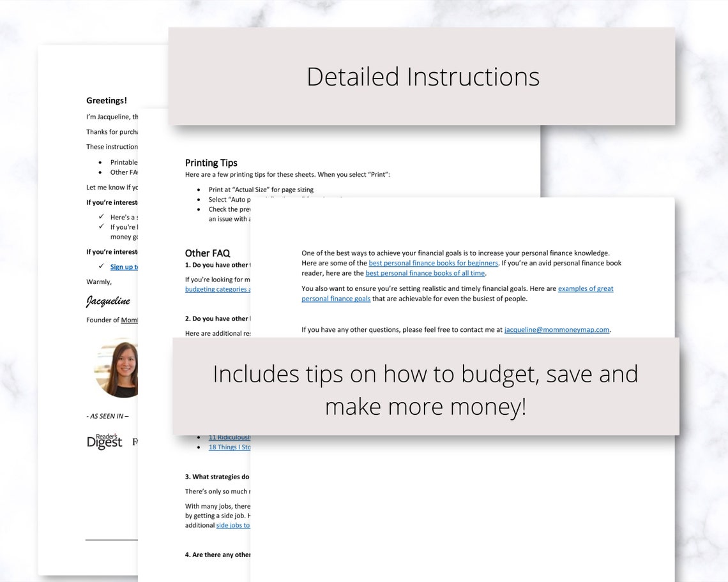Click the Founder of Mom Money Map link
Image resolution: width=728 pixels, height=582 pixels.
click(130, 320)
